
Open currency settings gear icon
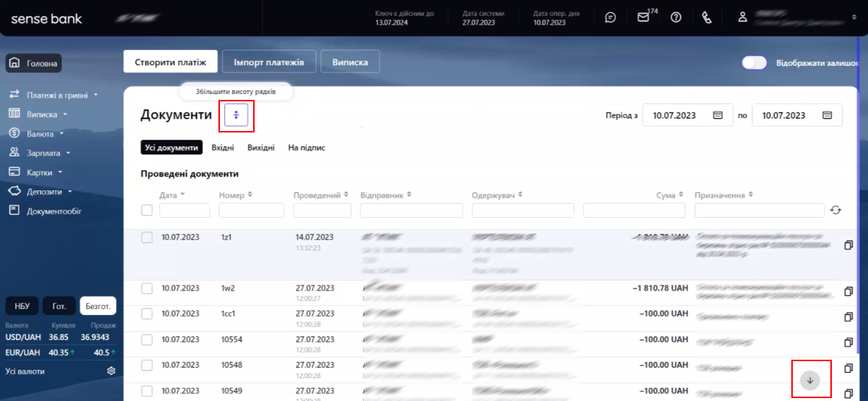(x=111, y=371)
